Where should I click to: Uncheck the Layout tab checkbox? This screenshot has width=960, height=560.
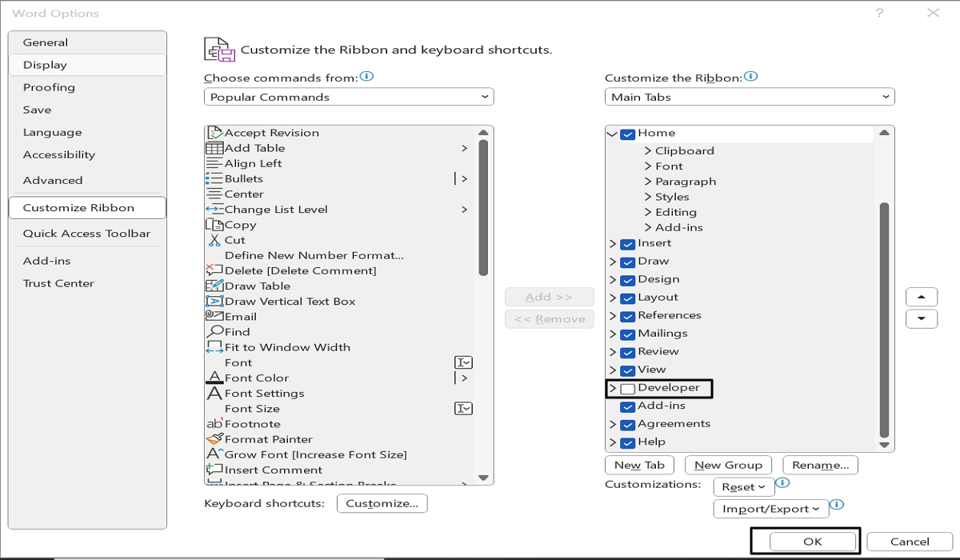click(x=628, y=298)
